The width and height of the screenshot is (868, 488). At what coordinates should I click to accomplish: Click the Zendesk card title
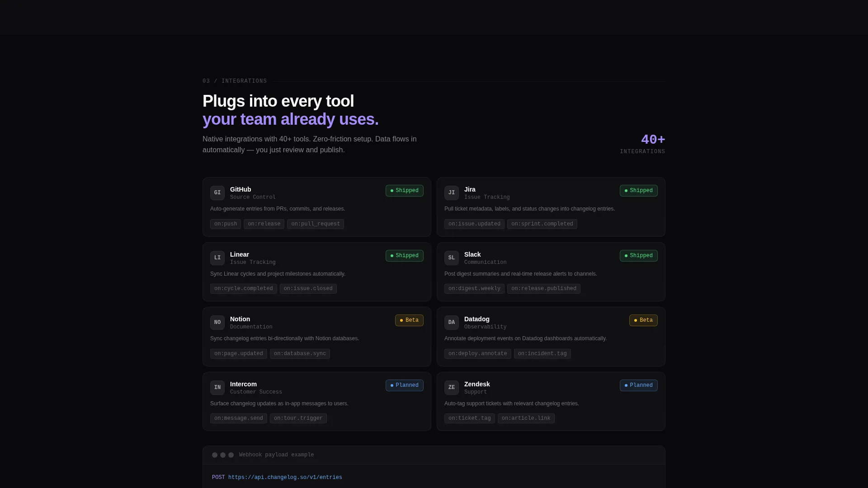tap(477, 384)
